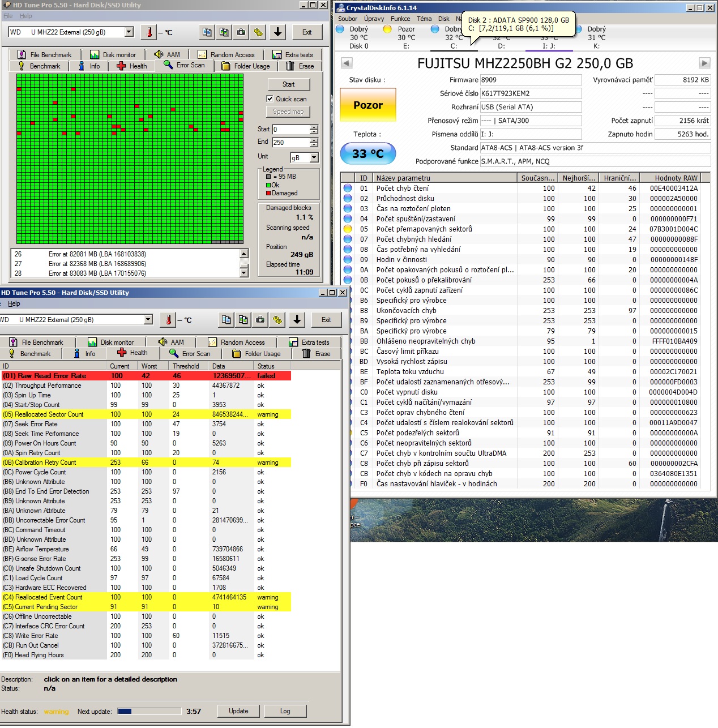Click copy screenshot icon in upper HD Tune toolbar
Image resolution: width=718 pixels, height=728 pixels.
(224, 32)
